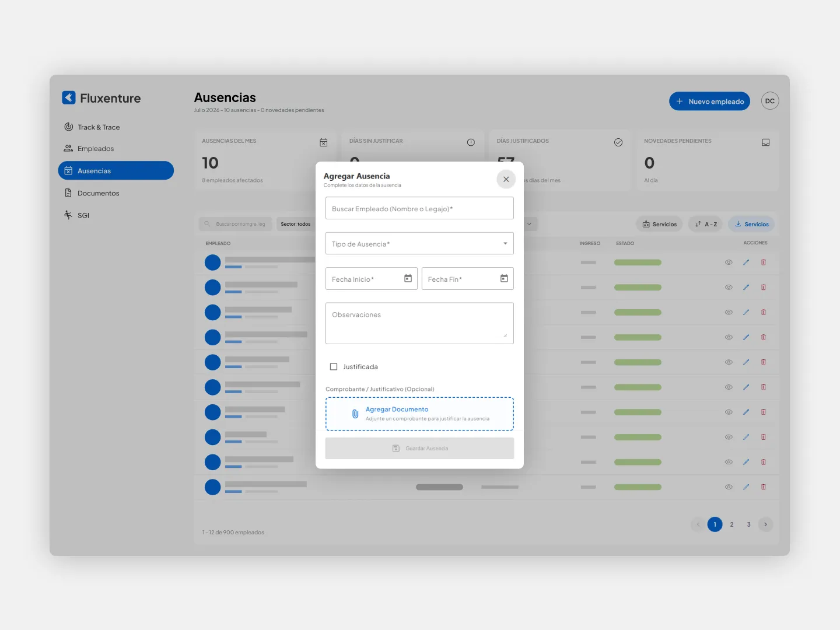This screenshot has height=630, width=840.
Task: View the second employee row eye icon
Action: (729, 287)
